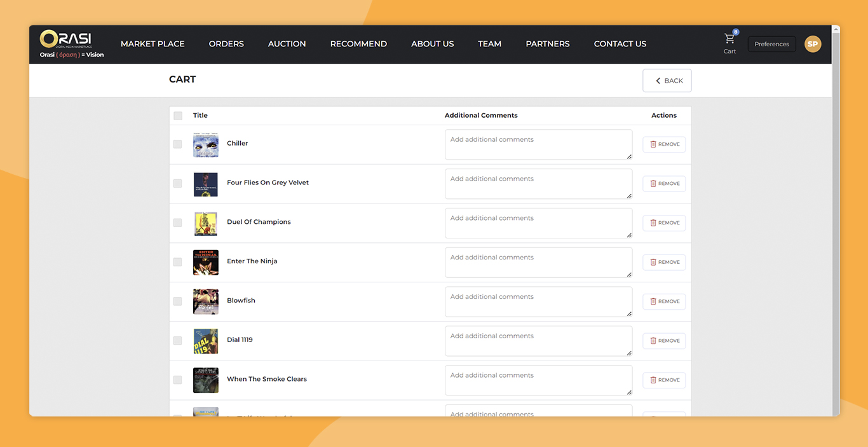Click the page vertical scrollbar

(x=836, y=221)
